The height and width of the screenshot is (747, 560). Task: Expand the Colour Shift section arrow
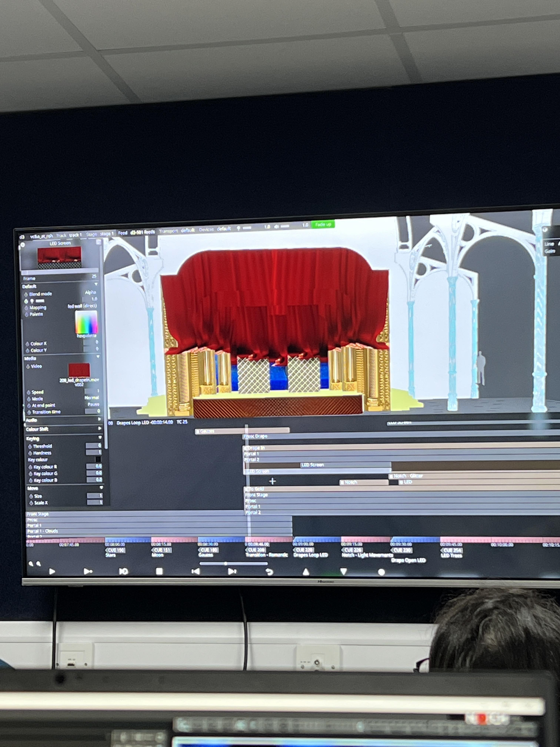click(100, 428)
